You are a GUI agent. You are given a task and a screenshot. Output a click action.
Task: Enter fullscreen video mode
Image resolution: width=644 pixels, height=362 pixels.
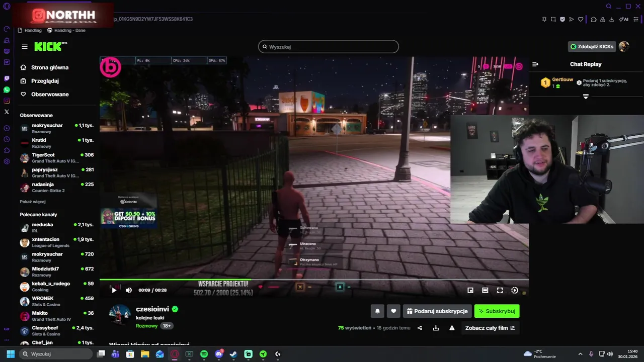(500, 290)
